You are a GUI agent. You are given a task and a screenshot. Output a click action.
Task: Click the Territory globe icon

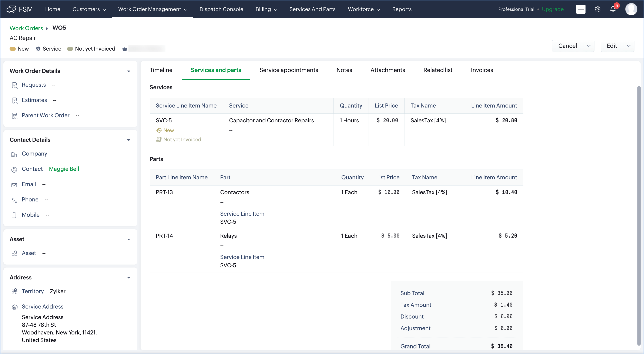[x=14, y=291]
